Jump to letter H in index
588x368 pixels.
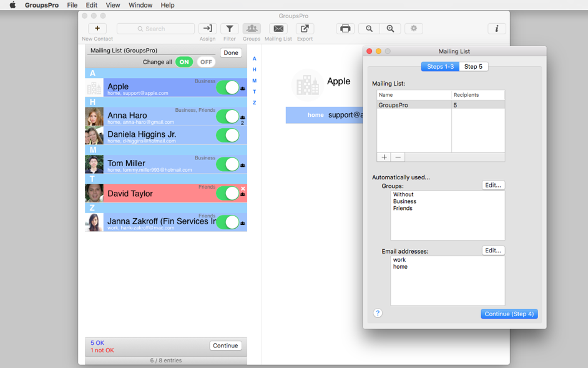click(x=254, y=69)
